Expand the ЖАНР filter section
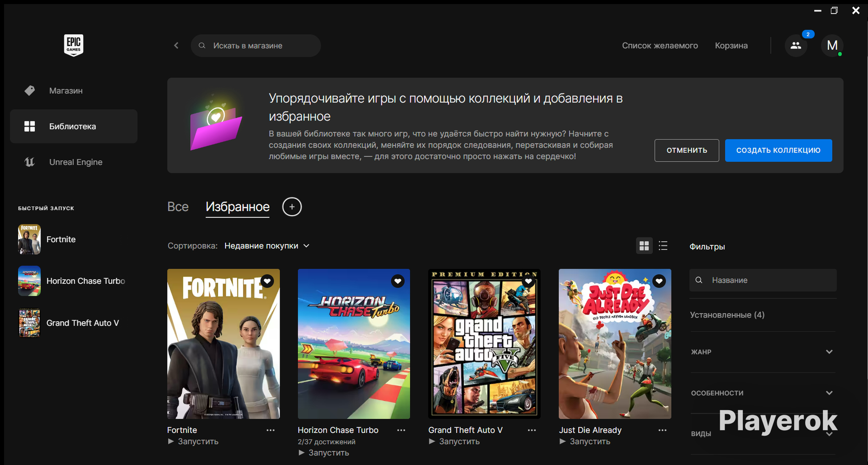The width and height of the screenshot is (868, 465). click(763, 352)
